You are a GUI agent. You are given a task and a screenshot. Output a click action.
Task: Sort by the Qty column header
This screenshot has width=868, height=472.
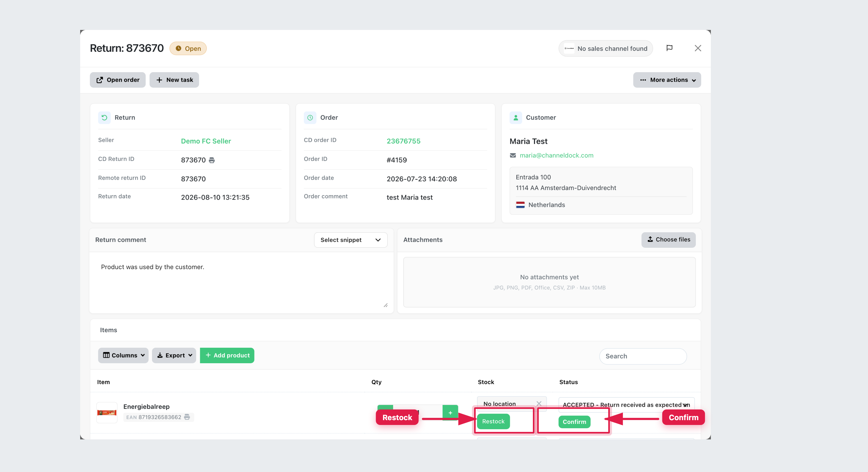(376, 382)
